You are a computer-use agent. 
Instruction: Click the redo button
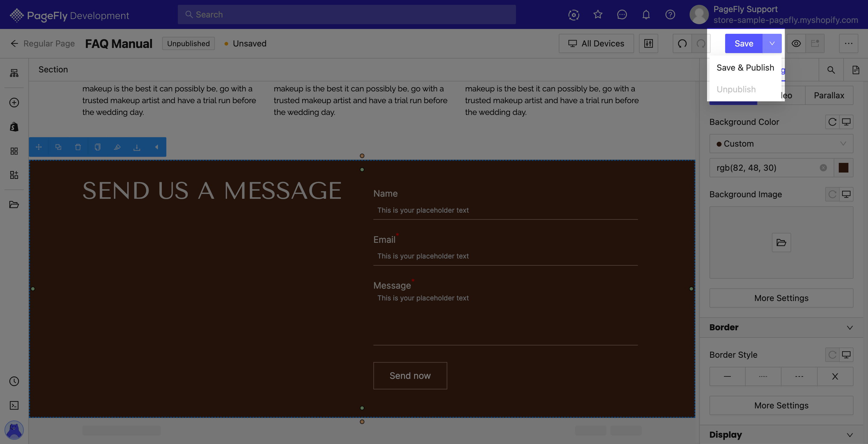tap(701, 43)
